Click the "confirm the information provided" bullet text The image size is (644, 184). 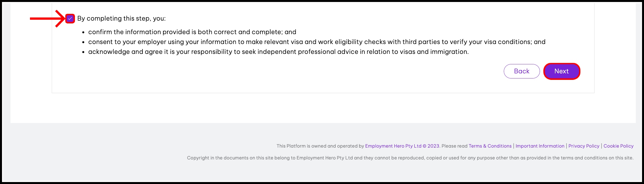(192, 32)
